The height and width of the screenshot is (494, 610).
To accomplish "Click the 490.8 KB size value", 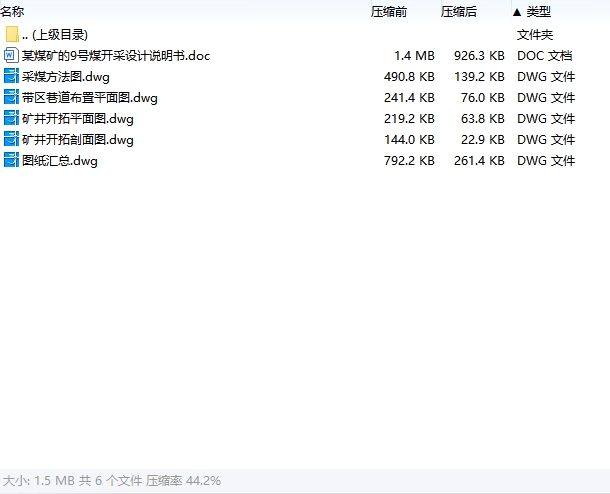I will (x=409, y=77).
